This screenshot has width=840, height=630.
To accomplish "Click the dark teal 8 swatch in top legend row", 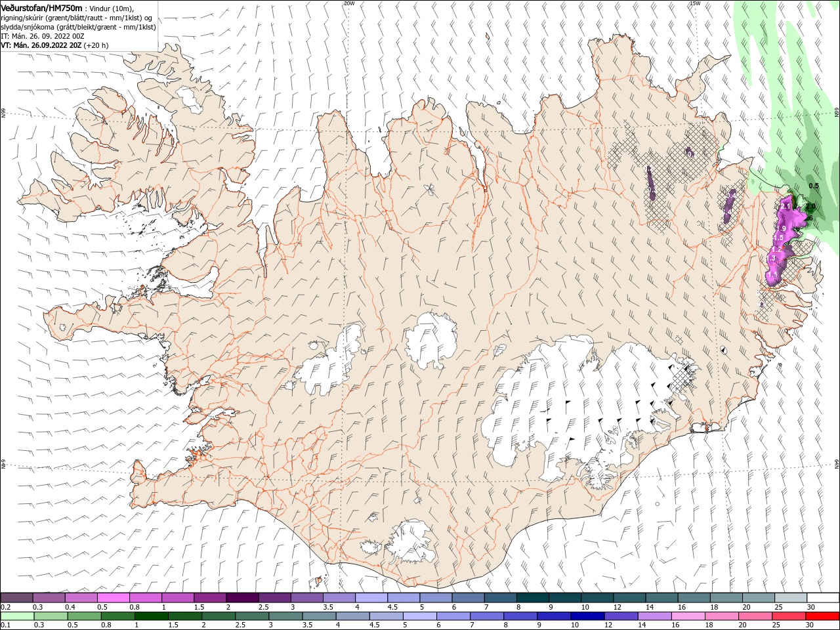I will coord(533,598).
